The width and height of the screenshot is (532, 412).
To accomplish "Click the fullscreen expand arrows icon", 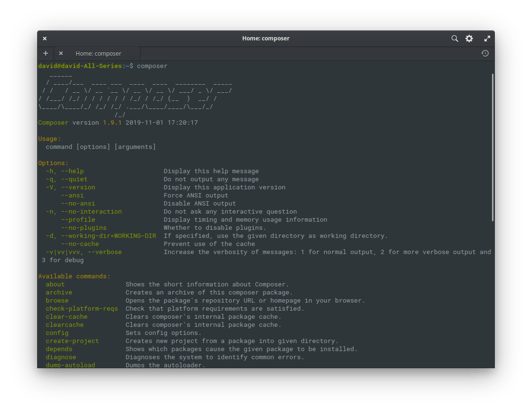I will pyautogui.click(x=487, y=39).
